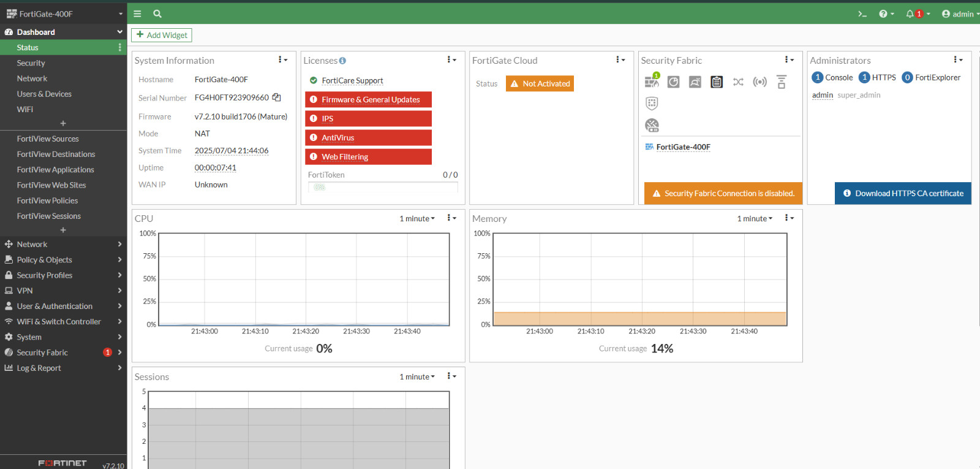Open CPU widget options menu
Image resolution: width=980 pixels, height=469 pixels.
451,218
